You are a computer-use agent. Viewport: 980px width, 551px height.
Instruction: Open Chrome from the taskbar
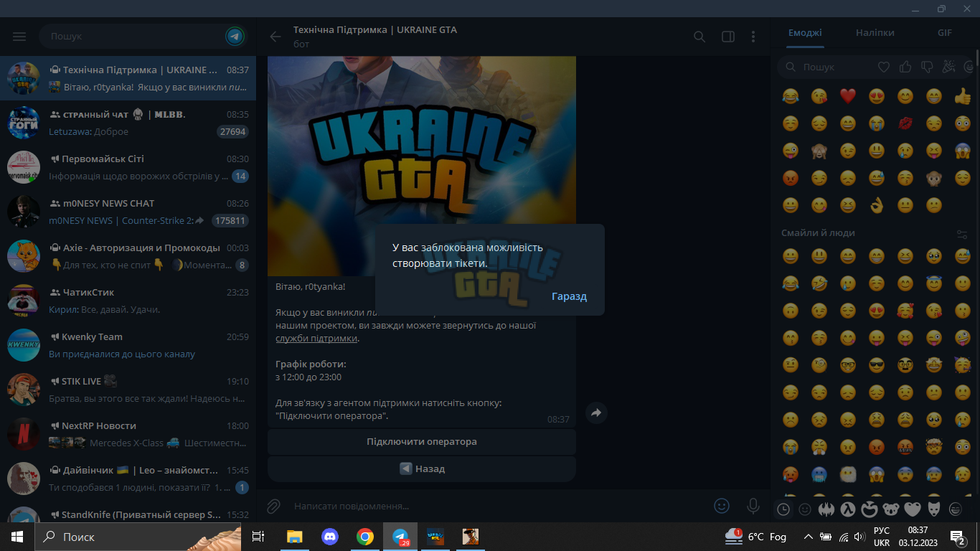(x=365, y=536)
